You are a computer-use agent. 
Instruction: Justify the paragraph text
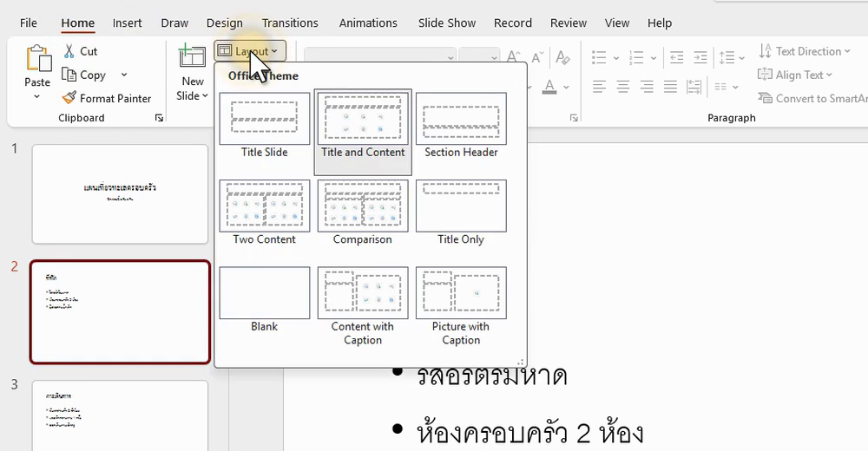[x=670, y=87]
